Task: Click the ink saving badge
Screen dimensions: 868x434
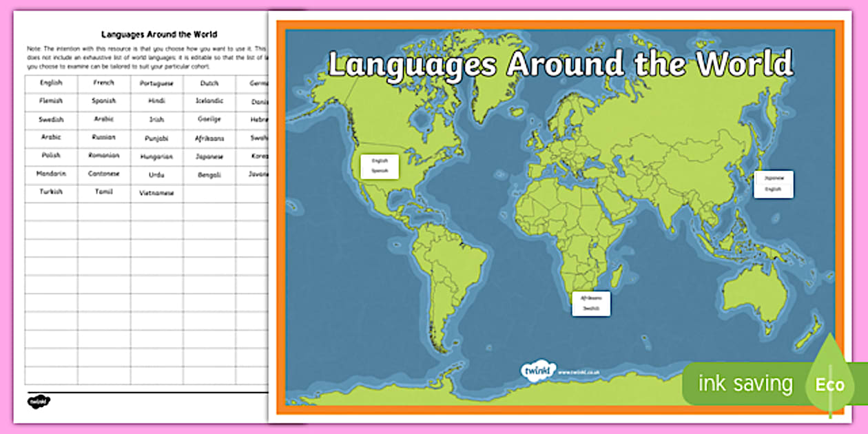Action: pos(745,384)
